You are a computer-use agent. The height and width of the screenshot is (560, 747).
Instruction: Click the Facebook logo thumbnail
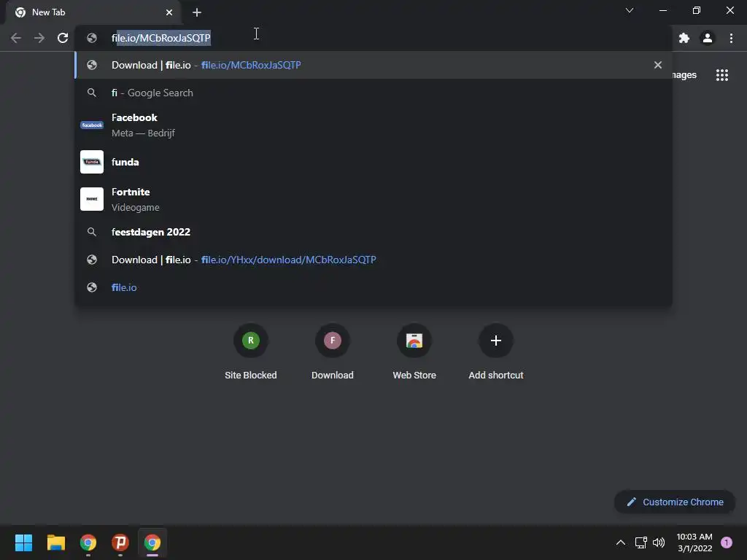(x=92, y=125)
